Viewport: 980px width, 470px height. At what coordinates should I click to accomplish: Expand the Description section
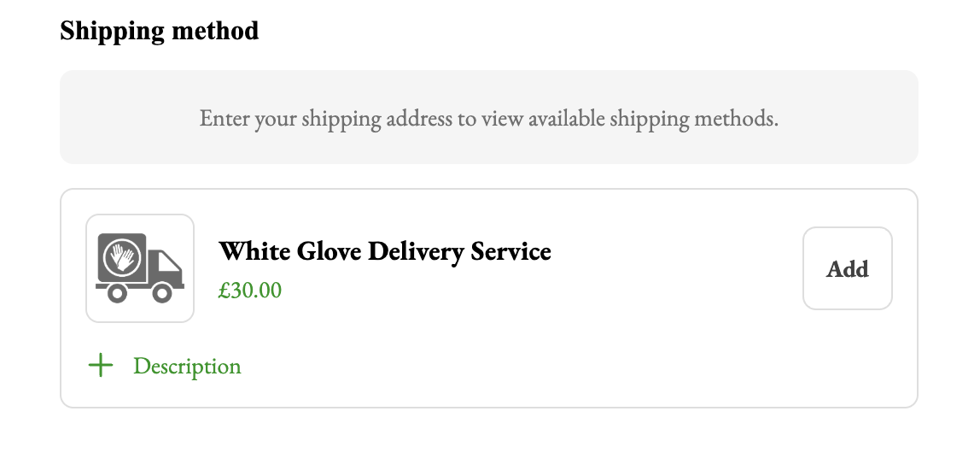[165, 366]
